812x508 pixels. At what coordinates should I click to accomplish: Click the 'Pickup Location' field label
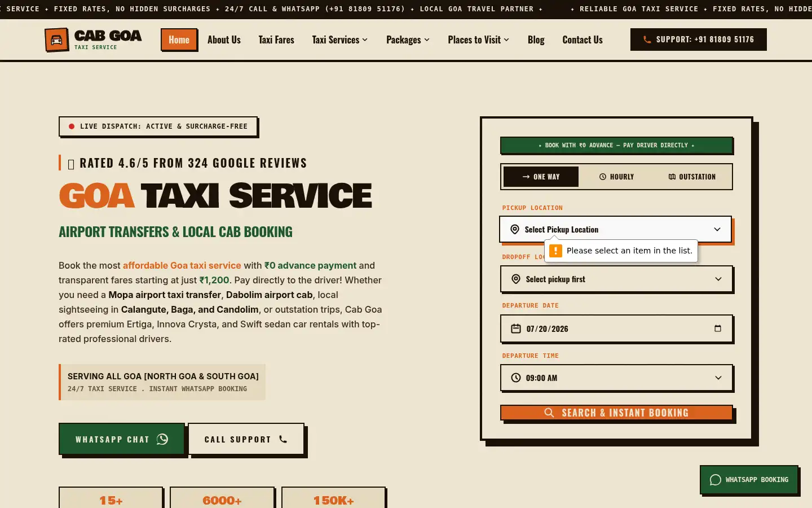pos(532,208)
